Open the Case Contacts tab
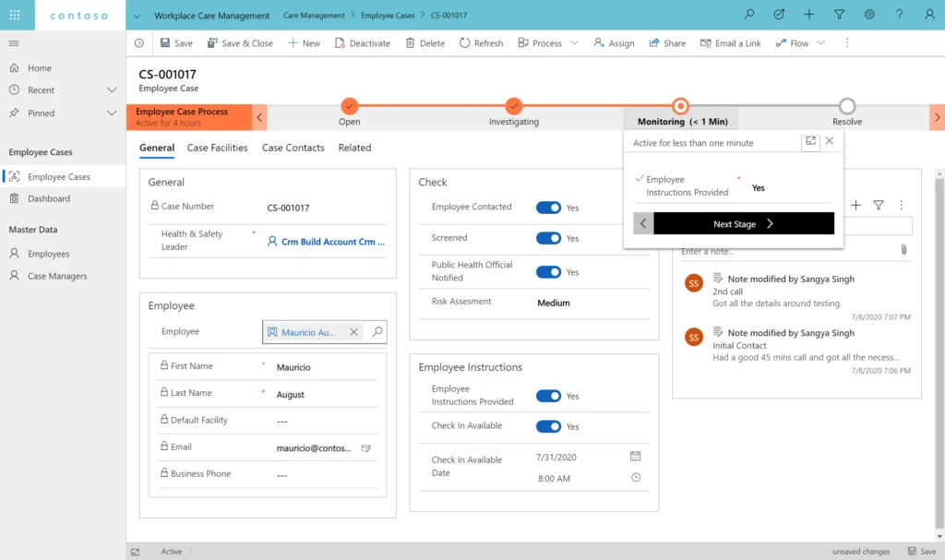Viewport: 945px width, 560px height. (293, 148)
